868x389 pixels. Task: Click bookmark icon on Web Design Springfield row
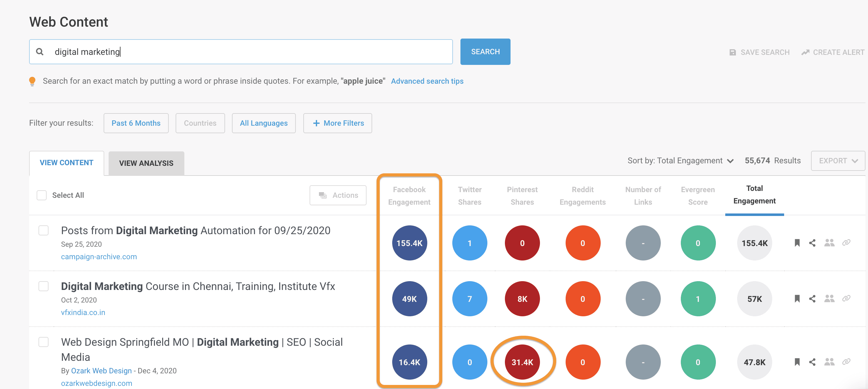(797, 362)
